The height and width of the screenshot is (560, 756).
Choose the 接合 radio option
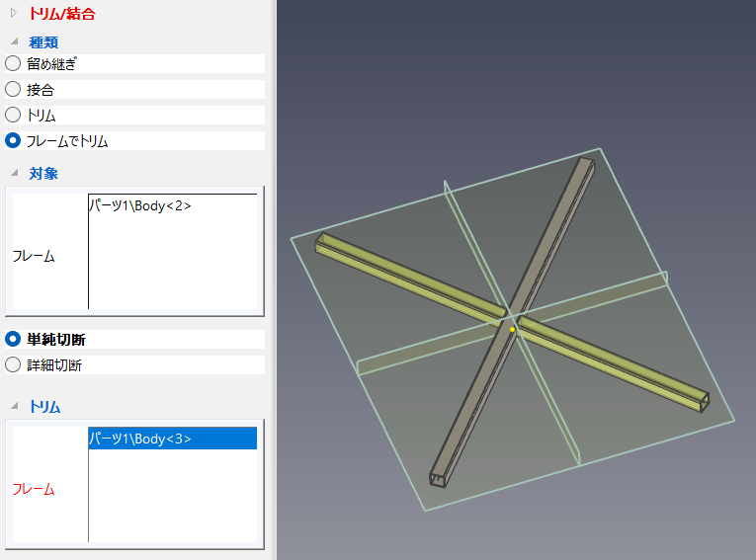[13, 89]
